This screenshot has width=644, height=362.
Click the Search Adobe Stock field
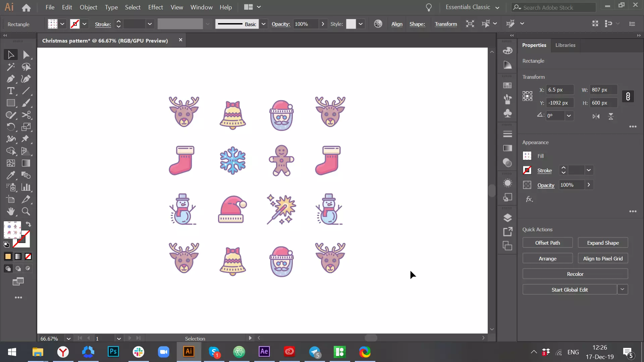[554, 7]
